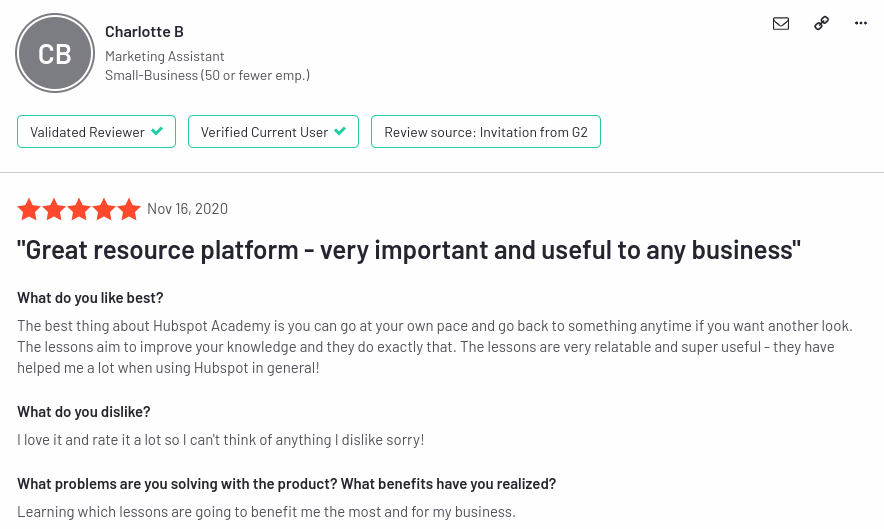Open the review title Great resource platform
Image resolution: width=884 pixels, height=529 pixels.
409,250
